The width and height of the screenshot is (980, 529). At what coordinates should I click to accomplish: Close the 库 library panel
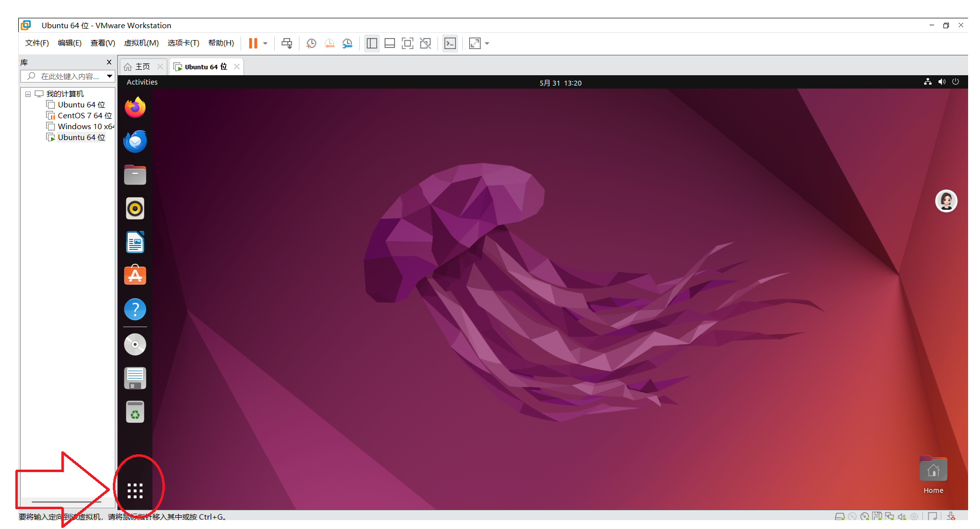[109, 62]
